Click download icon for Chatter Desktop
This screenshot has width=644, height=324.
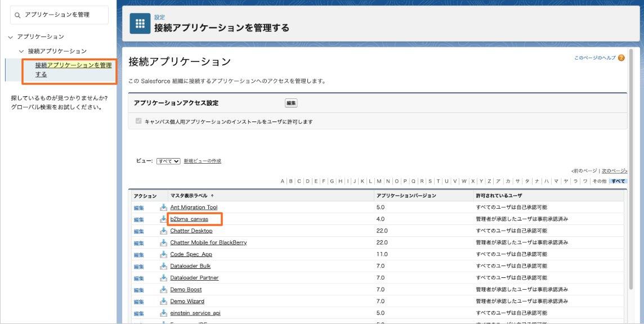[163, 231]
